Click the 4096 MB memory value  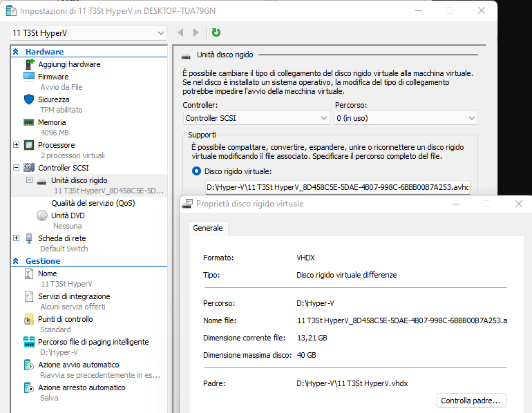pyautogui.click(x=55, y=133)
